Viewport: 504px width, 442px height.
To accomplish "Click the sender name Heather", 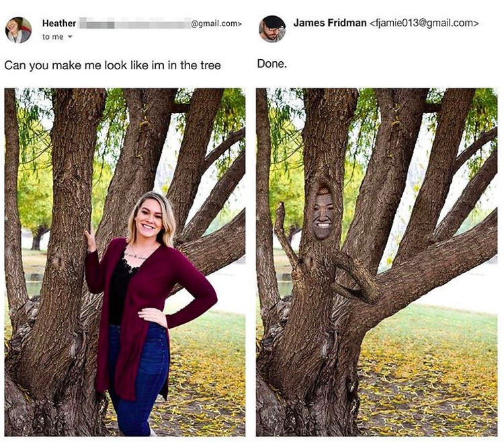I will pyautogui.click(x=59, y=23).
